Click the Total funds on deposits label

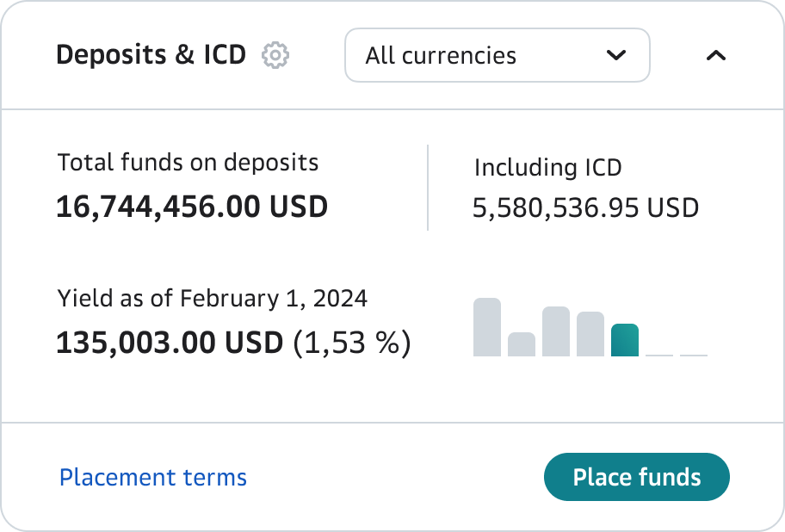(x=188, y=162)
